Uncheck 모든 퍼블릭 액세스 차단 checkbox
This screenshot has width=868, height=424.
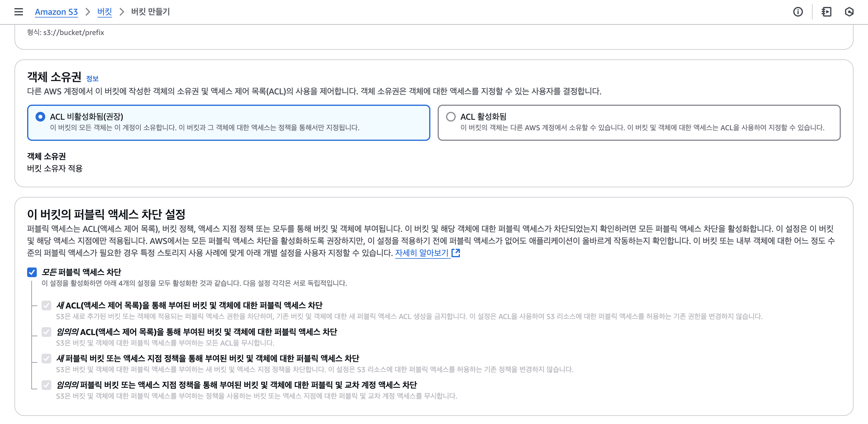point(32,272)
